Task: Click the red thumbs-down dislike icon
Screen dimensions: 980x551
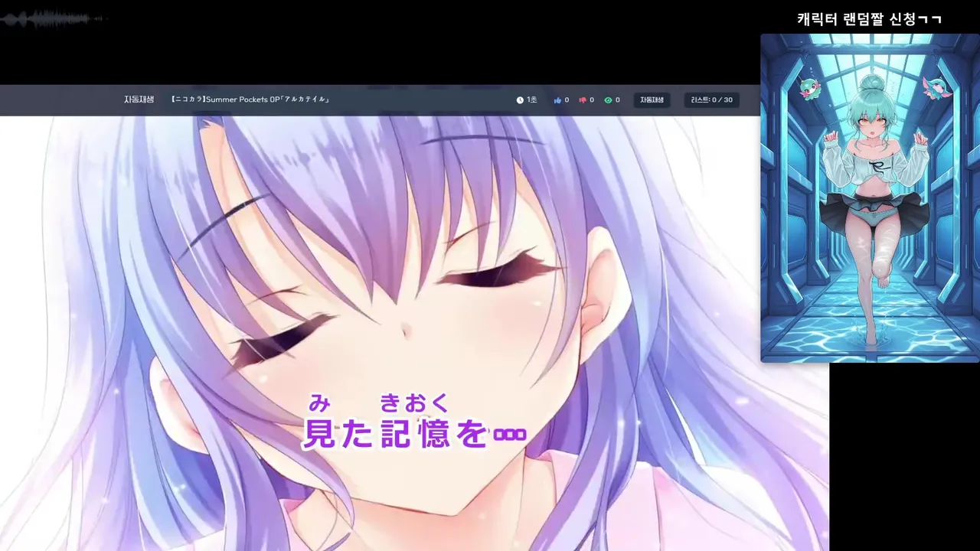Action: pyautogui.click(x=583, y=100)
